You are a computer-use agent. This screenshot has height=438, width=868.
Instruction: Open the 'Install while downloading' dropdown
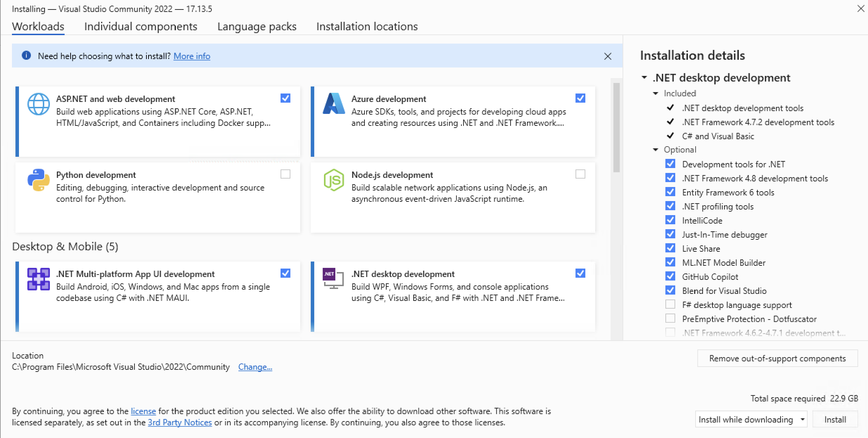(751, 419)
